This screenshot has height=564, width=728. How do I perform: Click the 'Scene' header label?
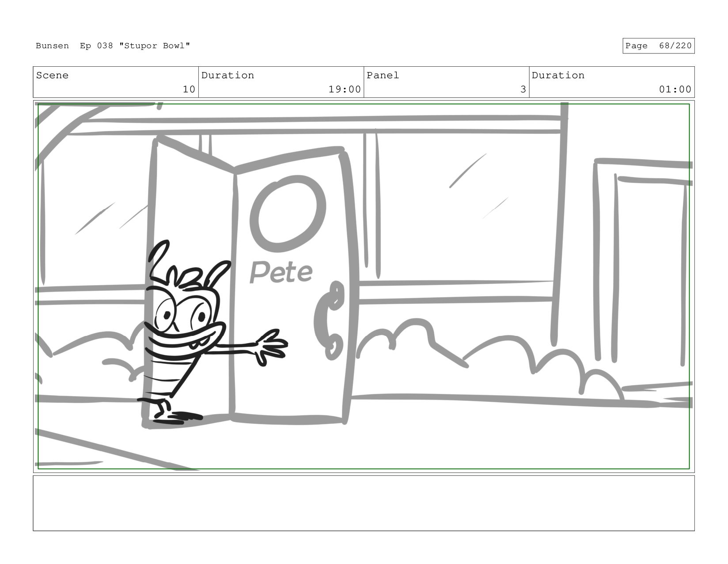(x=52, y=75)
